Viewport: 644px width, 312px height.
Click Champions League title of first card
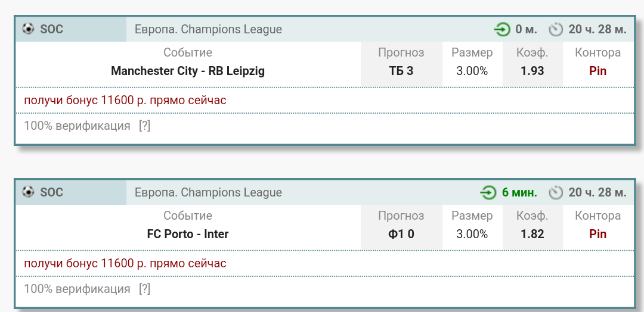pyautogui.click(x=208, y=29)
